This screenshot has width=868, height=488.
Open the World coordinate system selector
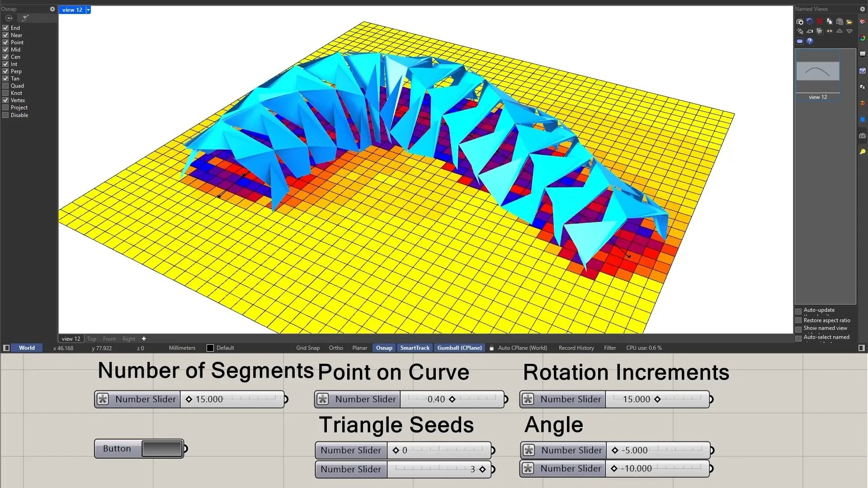pyautogui.click(x=27, y=348)
